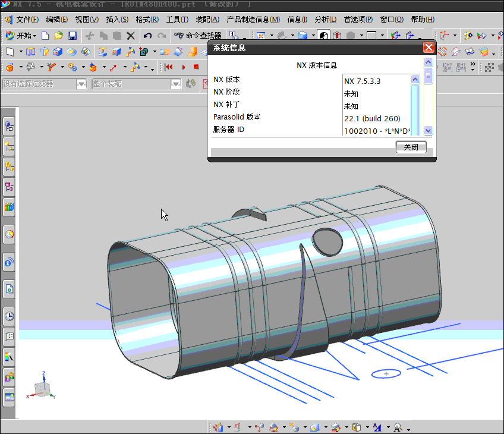Viewport: 504px width, 434px height.
Task: Click the 关闭 button in system info dialog
Action: click(x=411, y=147)
